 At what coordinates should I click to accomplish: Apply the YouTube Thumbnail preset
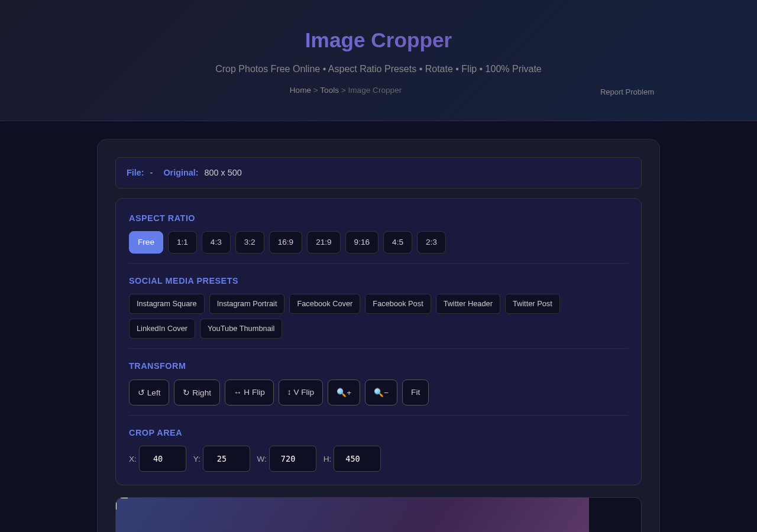click(241, 329)
